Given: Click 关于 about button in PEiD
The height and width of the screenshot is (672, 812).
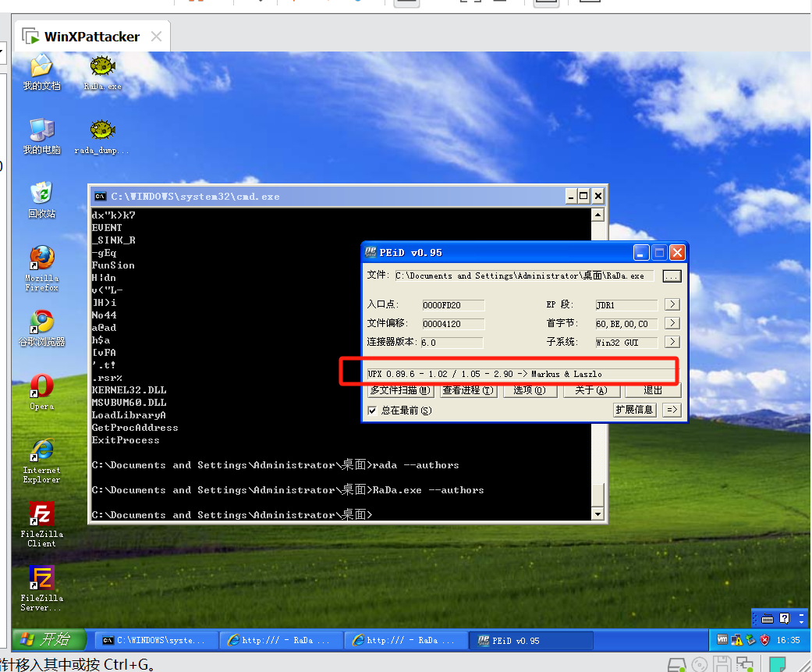Looking at the screenshot, I should [591, 390].
